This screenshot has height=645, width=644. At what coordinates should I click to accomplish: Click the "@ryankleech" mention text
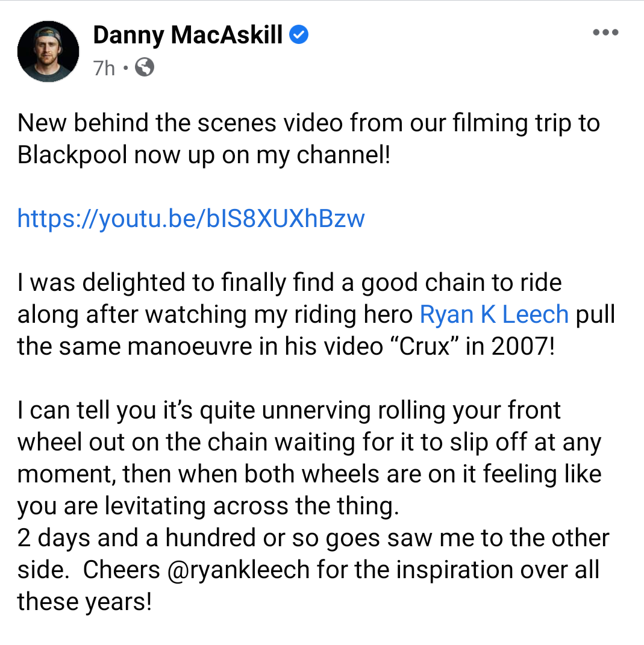[x=226, y=570]
